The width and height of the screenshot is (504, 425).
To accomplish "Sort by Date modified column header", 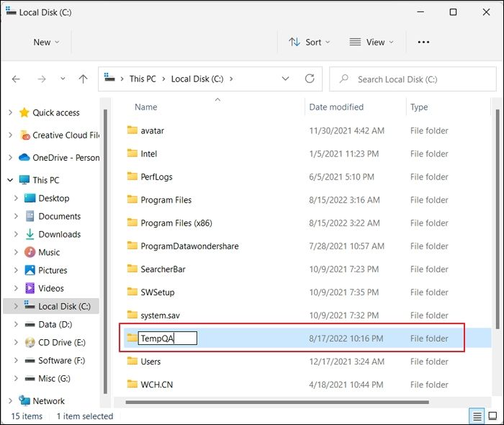I will (x=336, y=107).
